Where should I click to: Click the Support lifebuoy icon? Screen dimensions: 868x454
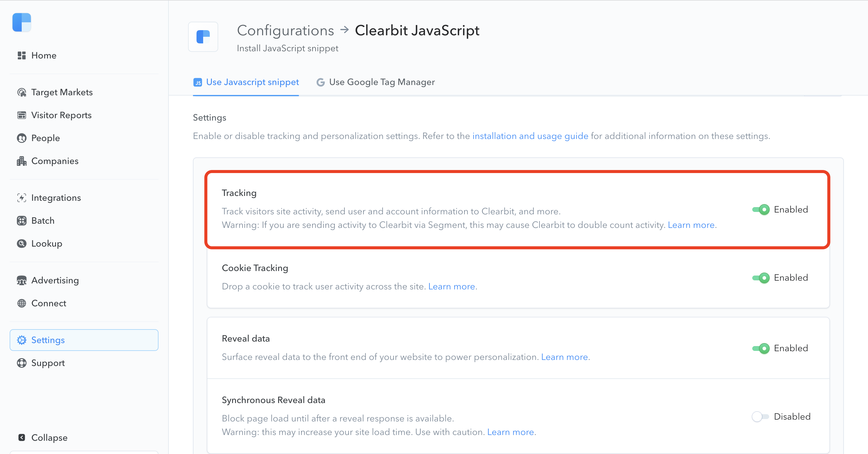pos(22,363)
